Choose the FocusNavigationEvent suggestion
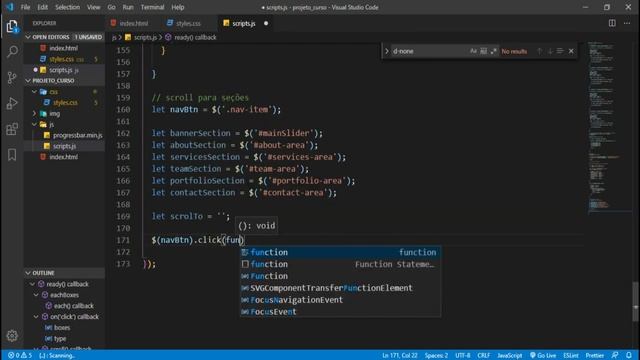Image resolution: width=640 pixels, height=360 pixels. point(340,300)
